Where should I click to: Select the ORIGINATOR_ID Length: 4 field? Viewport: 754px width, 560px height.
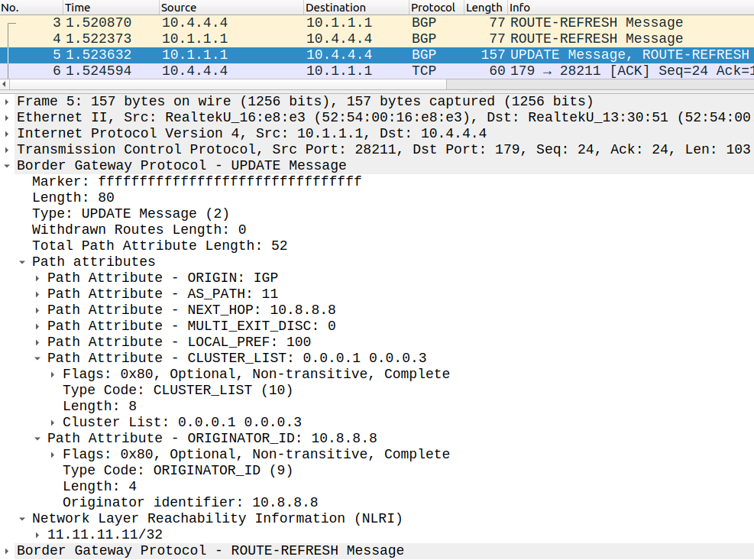click(x=99, y=487)
